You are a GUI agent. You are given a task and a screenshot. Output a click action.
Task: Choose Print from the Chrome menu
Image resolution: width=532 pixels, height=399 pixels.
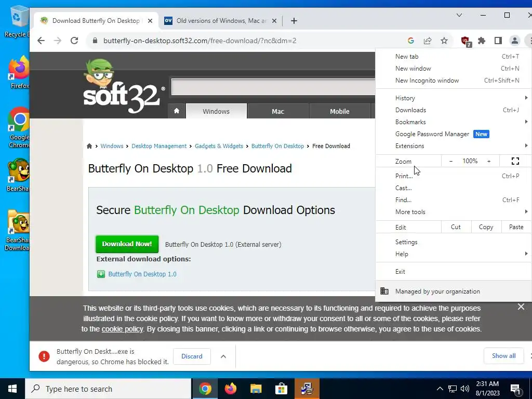[454, 176]
